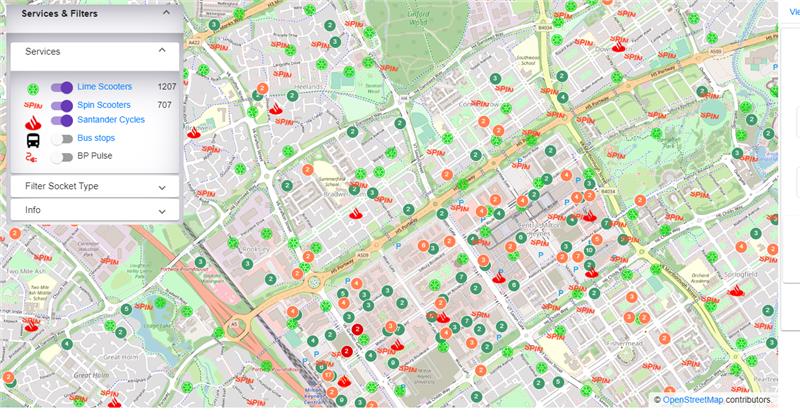Select the BP Pulse label text
Image resolution: width=800 pixels, height=419 pixels.
[94, 156]
